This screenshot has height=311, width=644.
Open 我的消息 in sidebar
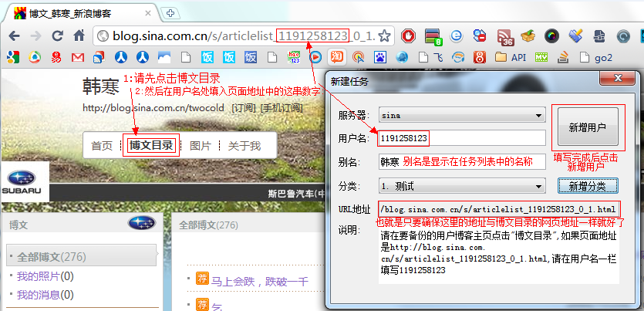click(x=46, y=295)
